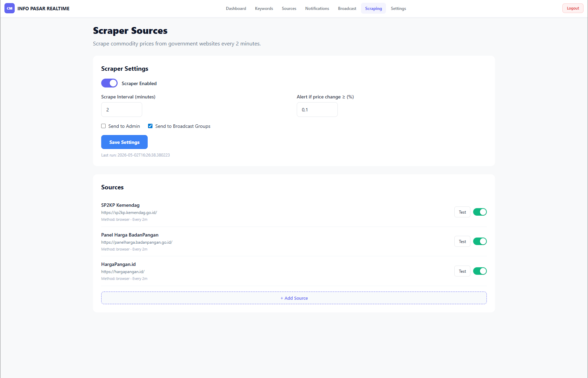
Task: Focus the Scrape Interval input field
Action: click(x=122, y=110)
